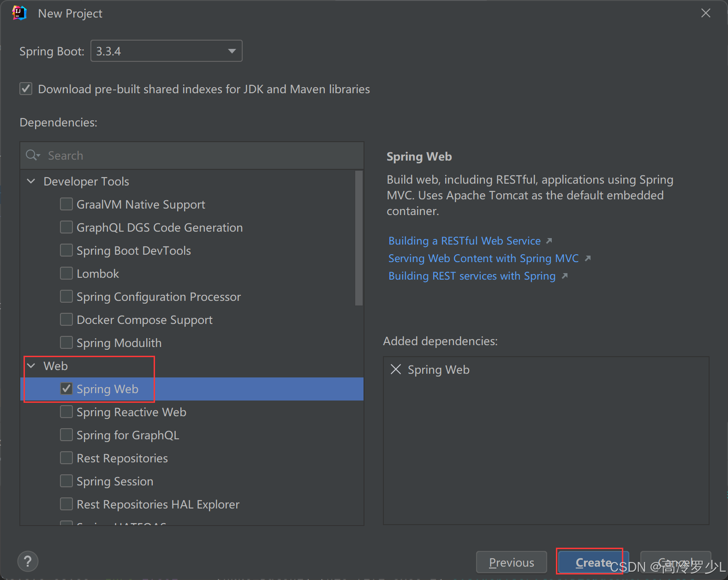Viewport: 728px width, 580px height.
Task: Open external link arrow beside Building REST services
Action: pos(564,276)
